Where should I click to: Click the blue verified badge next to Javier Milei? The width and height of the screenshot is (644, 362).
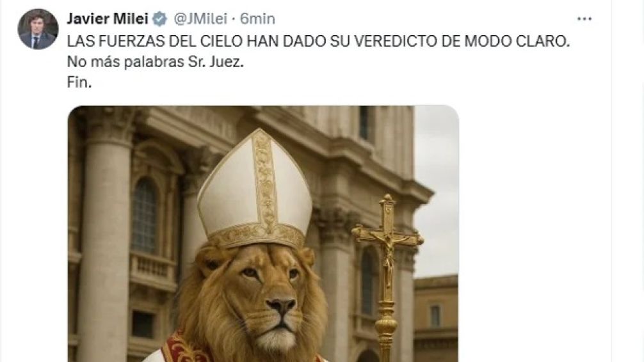click(x=160, y=19)
